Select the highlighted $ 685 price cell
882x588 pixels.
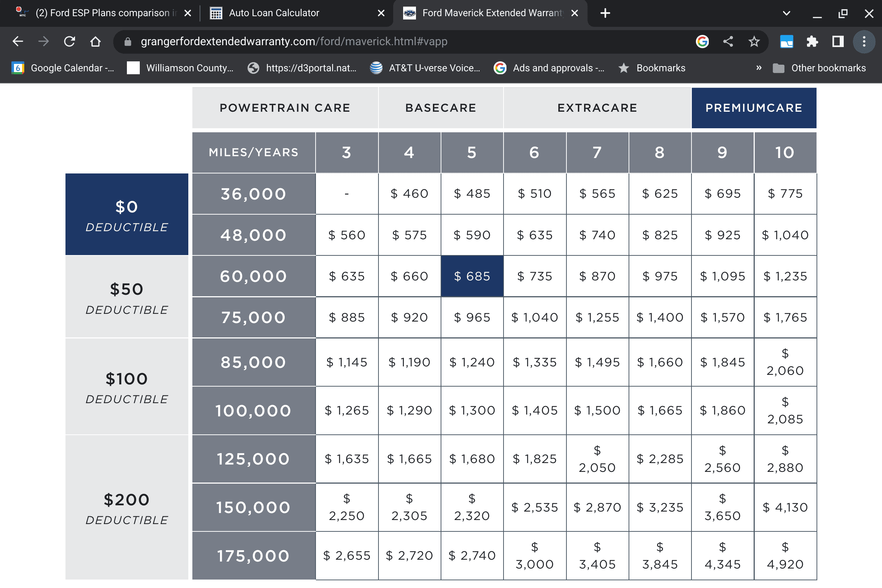pos(472,276)
